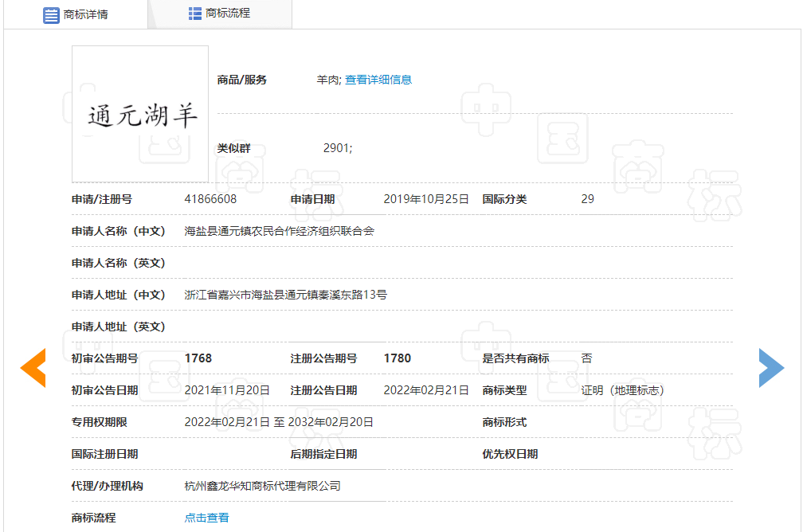This screenshot has height=532, width=803.
Task: Click the 国际分类 label
Action: click(504, 199)
